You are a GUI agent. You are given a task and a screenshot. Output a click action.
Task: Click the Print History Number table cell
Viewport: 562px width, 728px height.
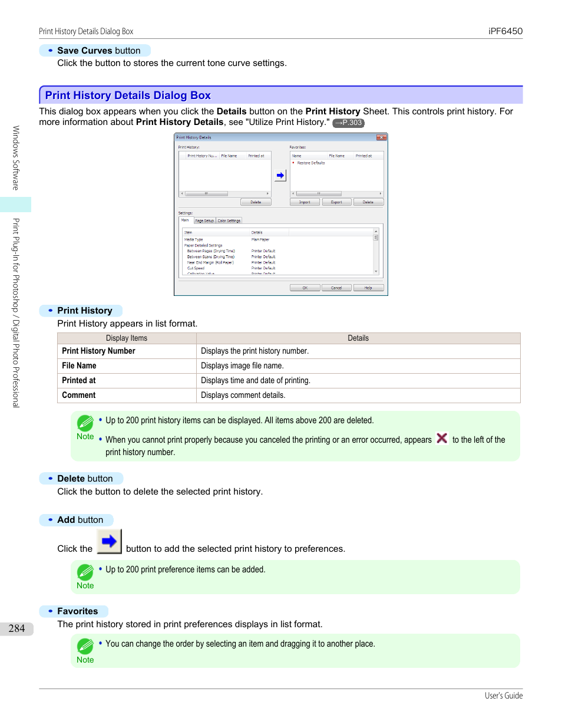click(127, 351)
